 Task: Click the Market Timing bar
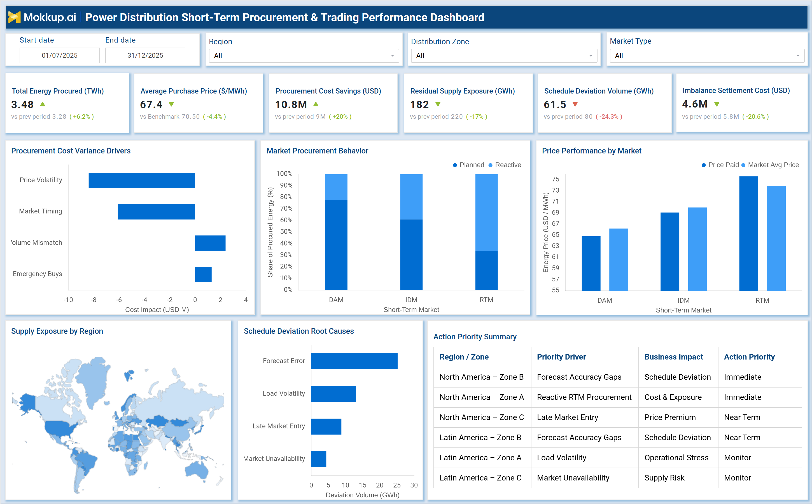pos(156,212)
